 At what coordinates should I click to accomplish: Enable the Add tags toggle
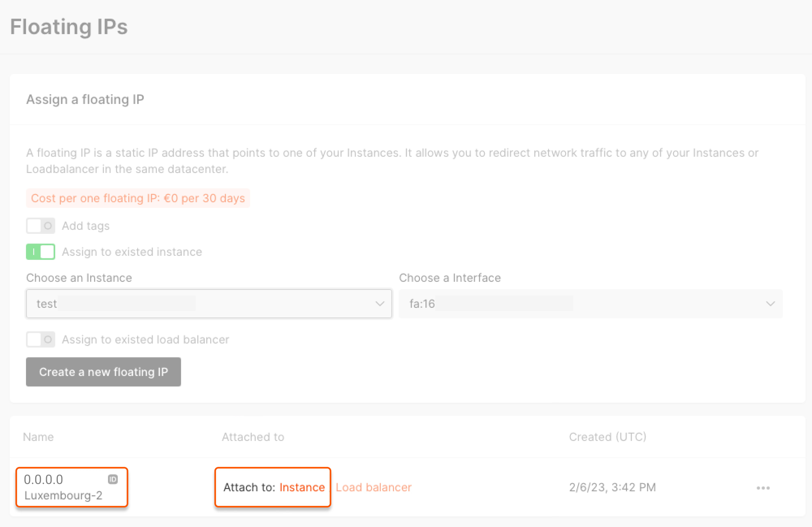(41, 226)
